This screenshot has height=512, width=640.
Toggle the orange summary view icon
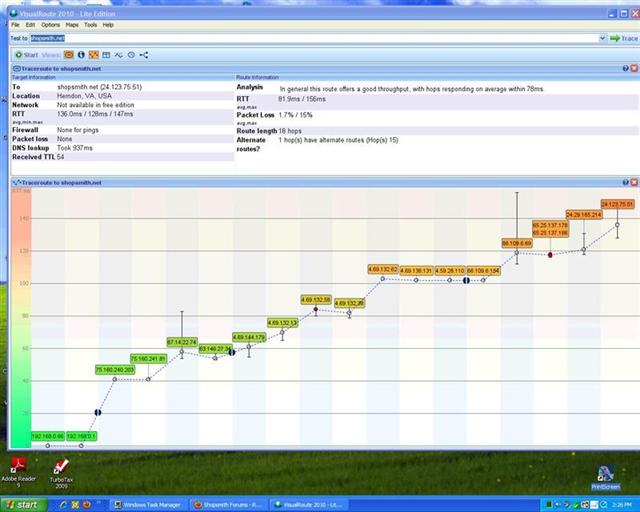(x=69, y=55)
